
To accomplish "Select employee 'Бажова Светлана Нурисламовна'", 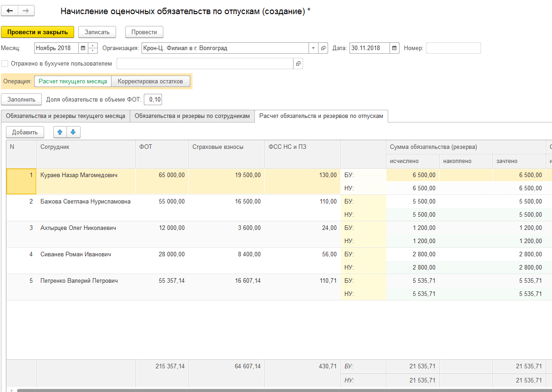I will point(86,201).
